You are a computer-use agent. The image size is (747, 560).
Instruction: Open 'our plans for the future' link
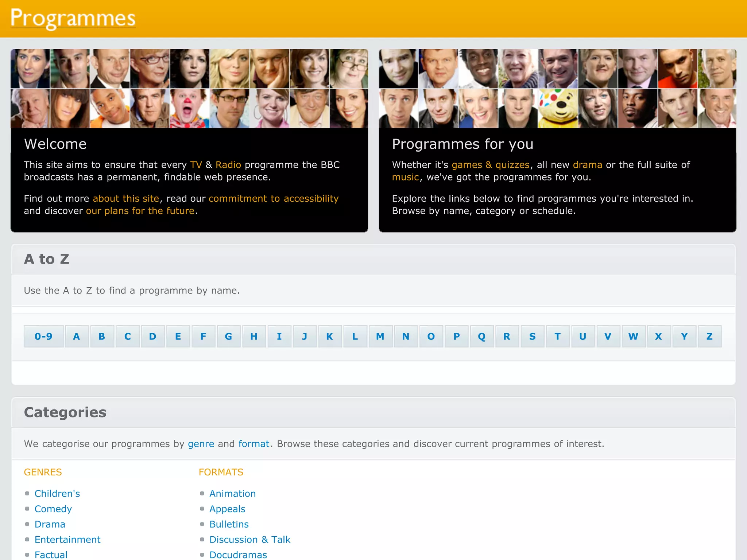point(140,211)
